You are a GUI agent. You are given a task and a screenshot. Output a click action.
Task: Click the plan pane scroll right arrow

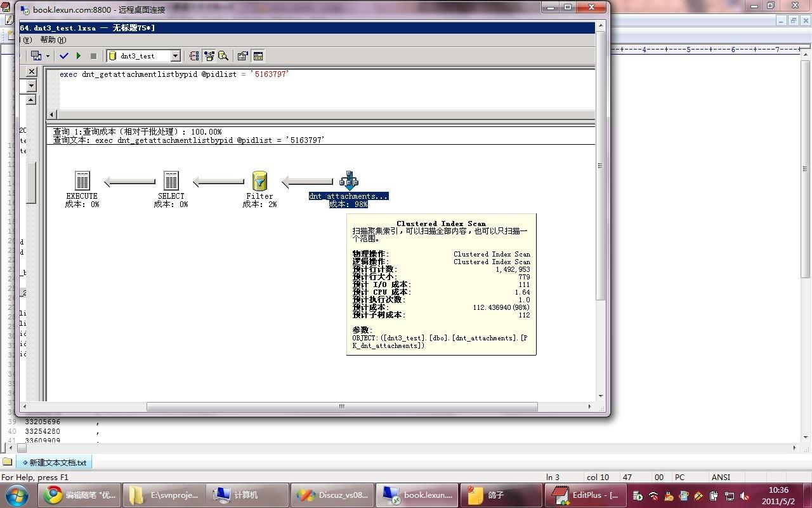click(589, 406)
